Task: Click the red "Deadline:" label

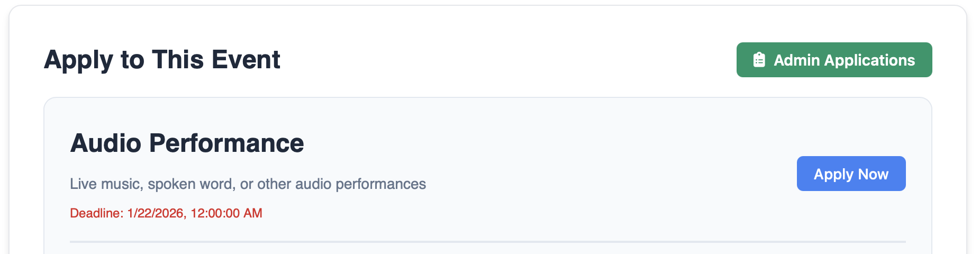Action: tap(96, 213)
